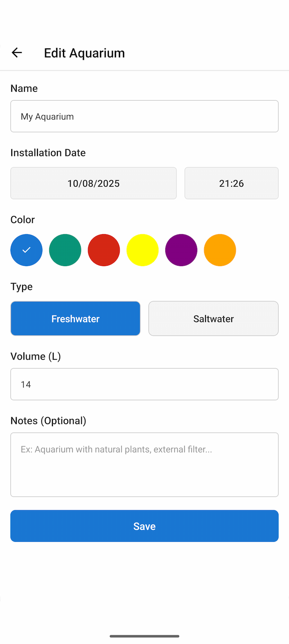Switch aquarium type to Saltwater
The image size is (289, 644).
tap(214, 319)
